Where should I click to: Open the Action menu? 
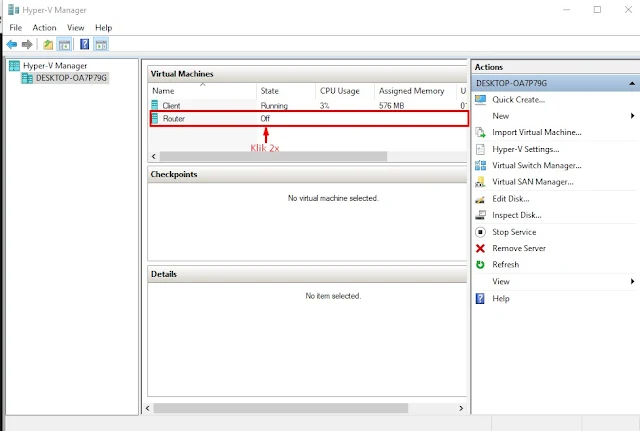(x=44, y=28)
